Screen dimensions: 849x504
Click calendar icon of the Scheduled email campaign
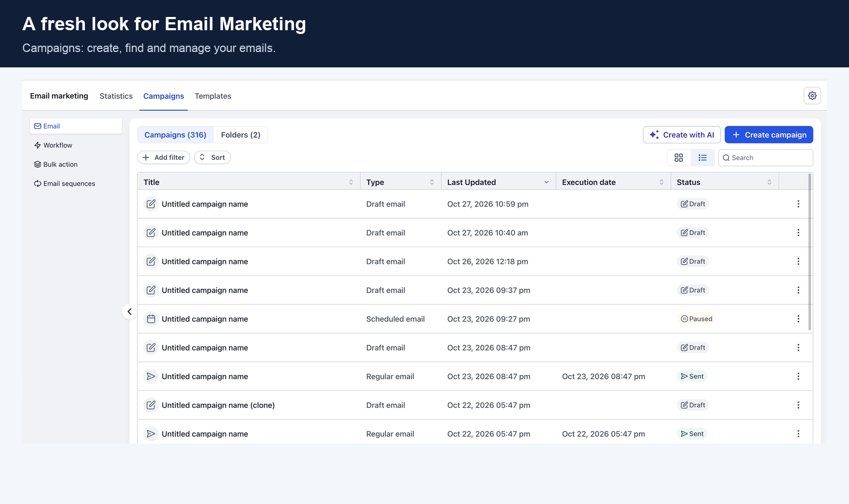(151, 319)
